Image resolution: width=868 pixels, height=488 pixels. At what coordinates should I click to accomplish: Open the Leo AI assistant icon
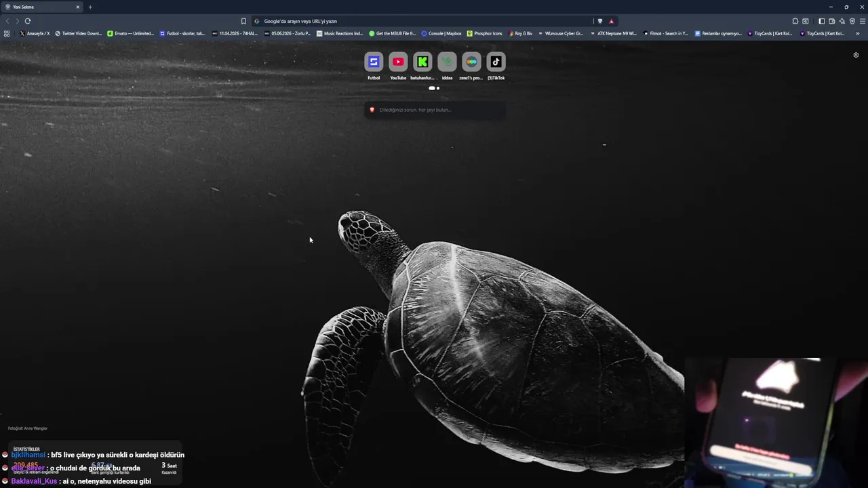point(842,21)
